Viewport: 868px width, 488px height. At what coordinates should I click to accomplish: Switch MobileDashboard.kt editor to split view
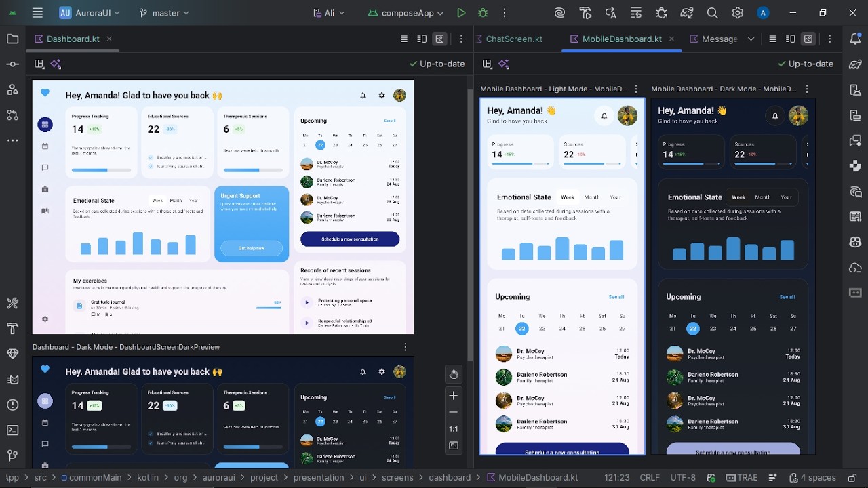pyautogui.click(x=790, y=39)
